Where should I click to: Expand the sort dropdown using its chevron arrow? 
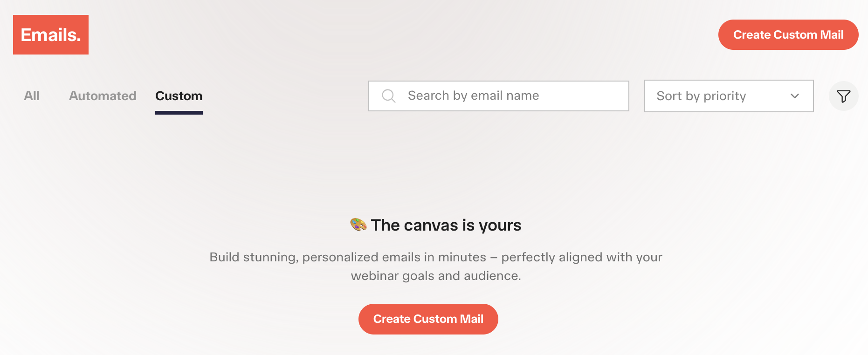(795, 96)
